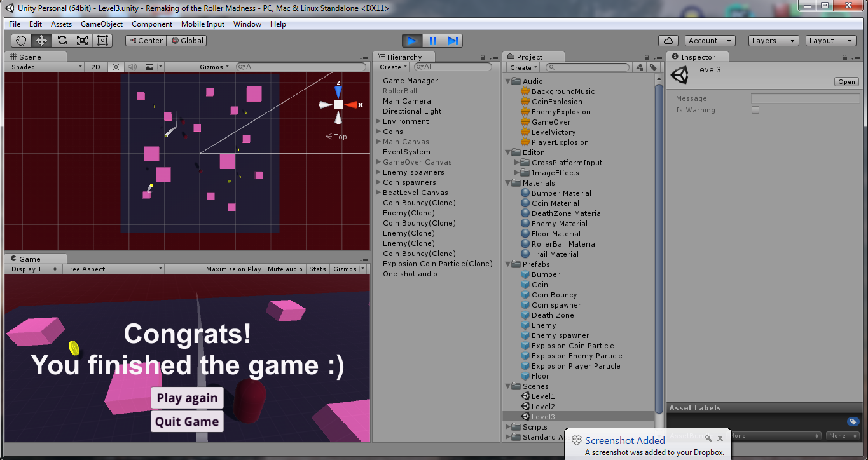
Task: Click the Step frame button
Action: pyautogui.click(x=453, y=41)
